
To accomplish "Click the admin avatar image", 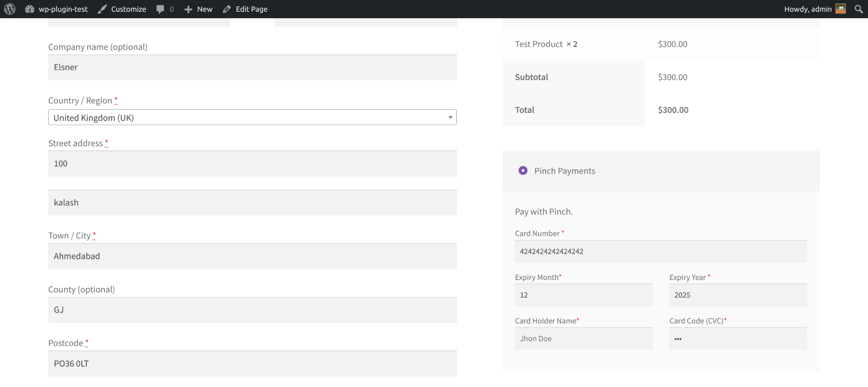I will click(x=840, y=9).
